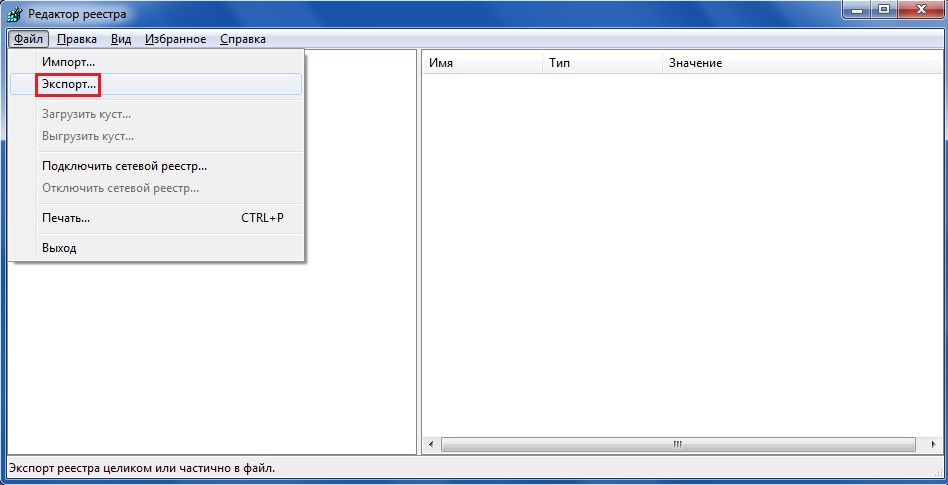Click the horizontal scrollbar thumb
Screen dimensions: 948x485
click(x=678, y=444)
